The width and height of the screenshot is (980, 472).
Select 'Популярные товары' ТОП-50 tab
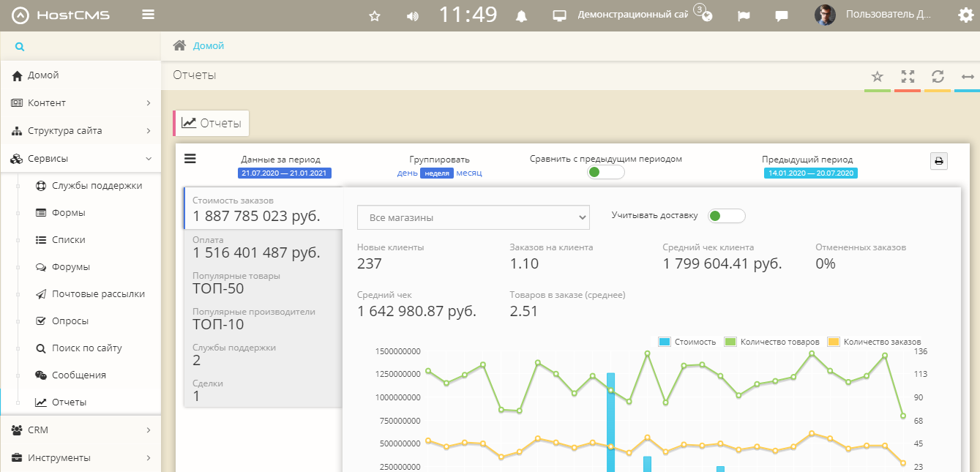tap(263, 283)
